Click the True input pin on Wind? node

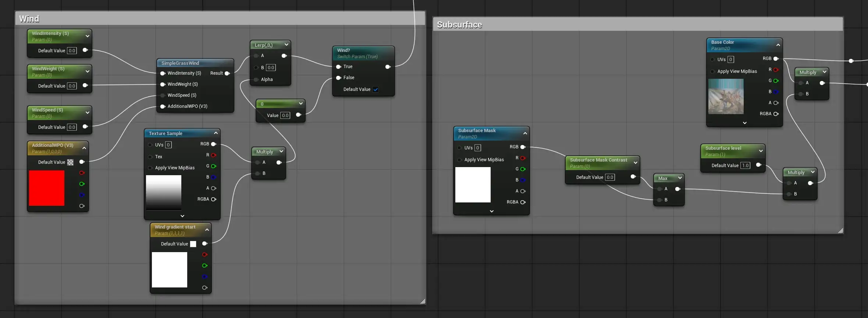[x=339, y=67]
